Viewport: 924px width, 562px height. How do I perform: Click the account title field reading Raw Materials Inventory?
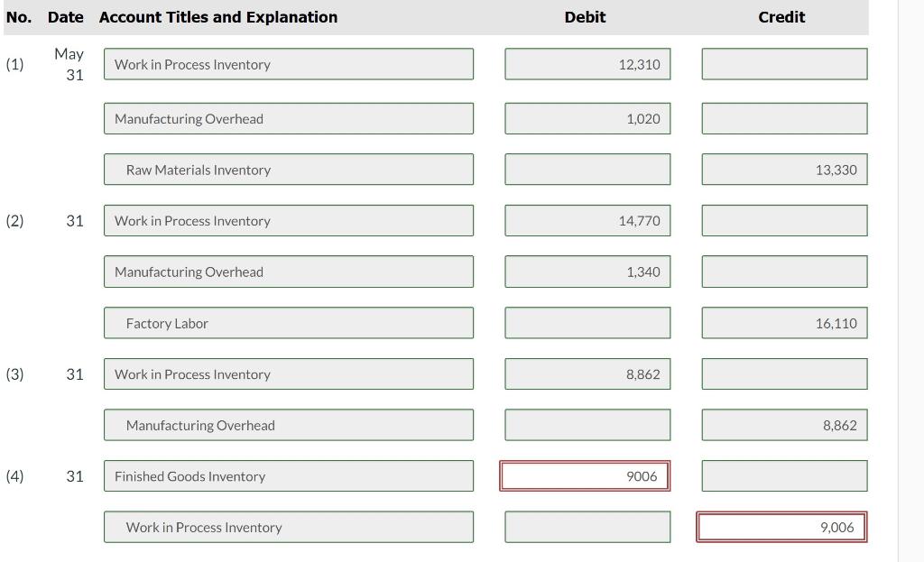pos(291,169)
